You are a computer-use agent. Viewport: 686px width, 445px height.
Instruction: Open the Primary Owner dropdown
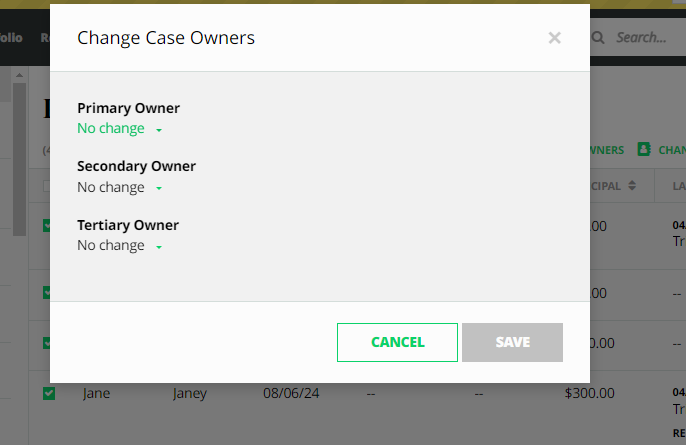tap(119, 129)
